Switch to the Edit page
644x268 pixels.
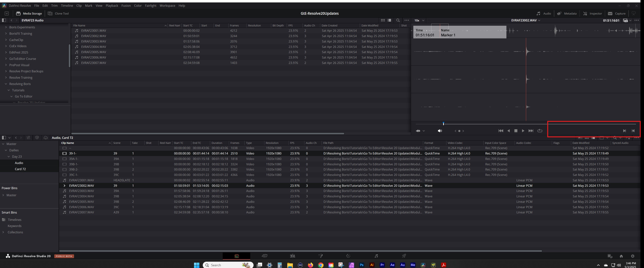292,256
